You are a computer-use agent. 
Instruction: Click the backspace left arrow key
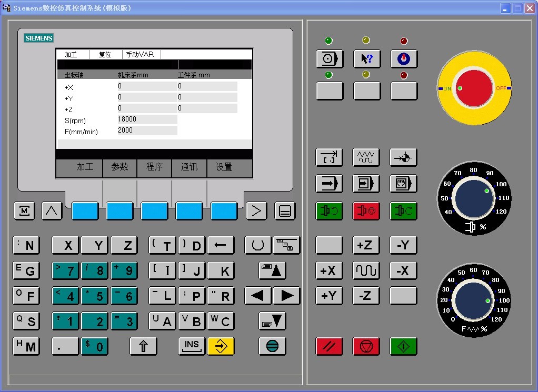221,245
